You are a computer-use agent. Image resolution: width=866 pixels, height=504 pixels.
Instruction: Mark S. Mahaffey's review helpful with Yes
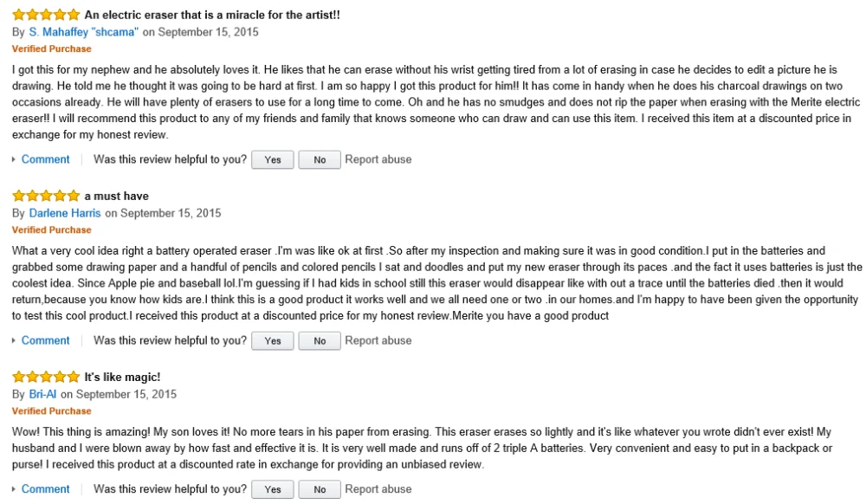[x=273, y=160]
